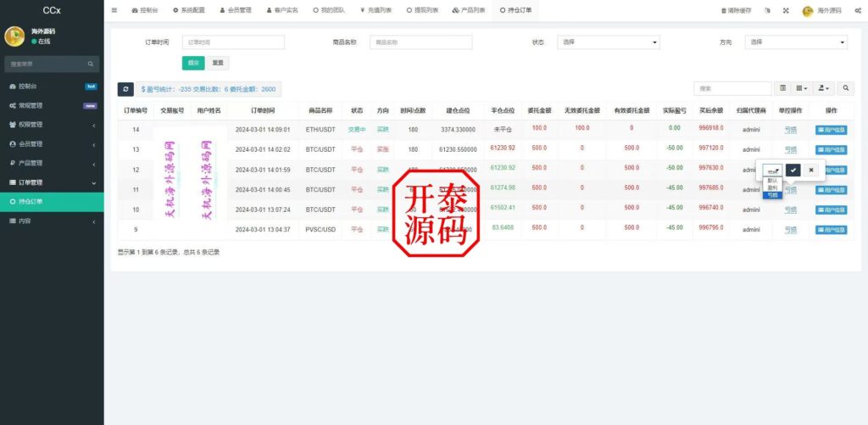Collapse the 订单管理 sidebar menu
Screen dimensions: 868x425
52,182
